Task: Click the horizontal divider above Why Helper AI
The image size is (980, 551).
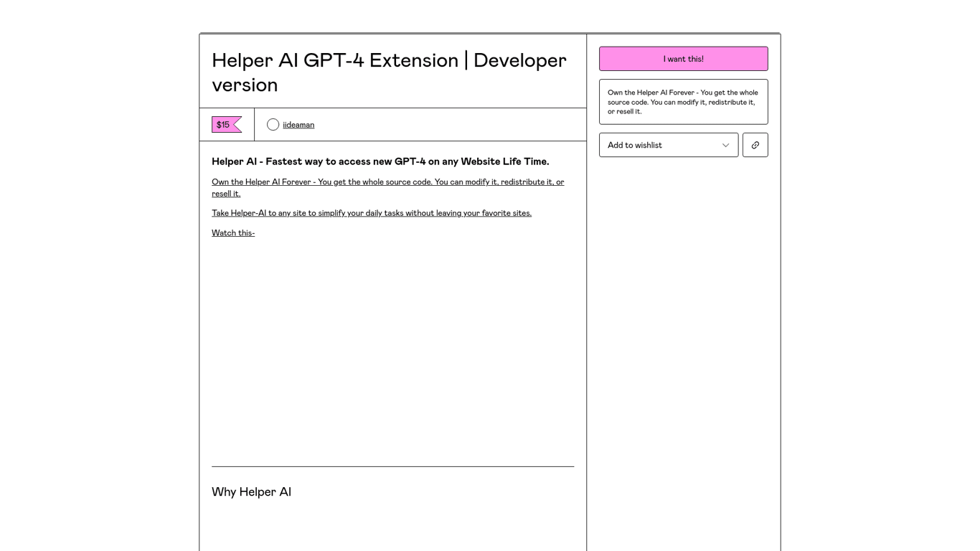Action: [392, 465]
